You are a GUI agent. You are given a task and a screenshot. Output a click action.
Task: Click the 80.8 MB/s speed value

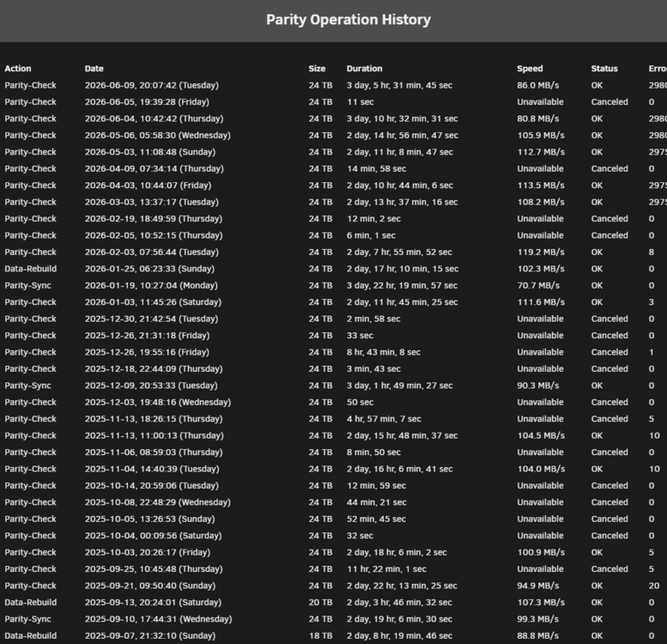(x=538, y=118)
